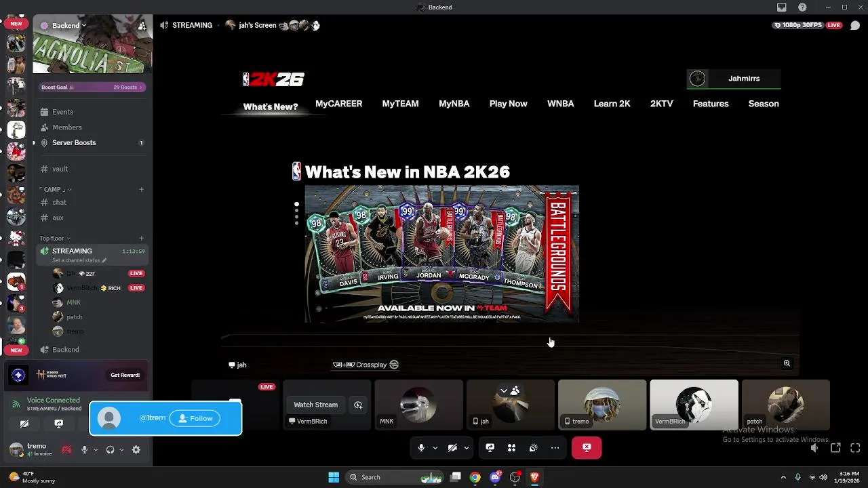The height and width of the screenshot is (488, 868).
Task: Follow the @1trem account
Action: tap(195, 418)
